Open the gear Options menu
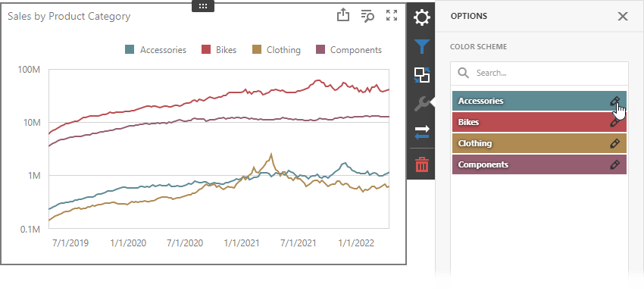 [x=421, y=17]
